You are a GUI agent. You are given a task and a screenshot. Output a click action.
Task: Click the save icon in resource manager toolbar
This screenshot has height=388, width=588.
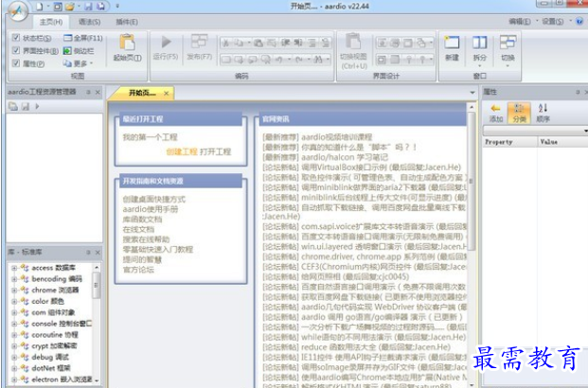pos(26,107)
